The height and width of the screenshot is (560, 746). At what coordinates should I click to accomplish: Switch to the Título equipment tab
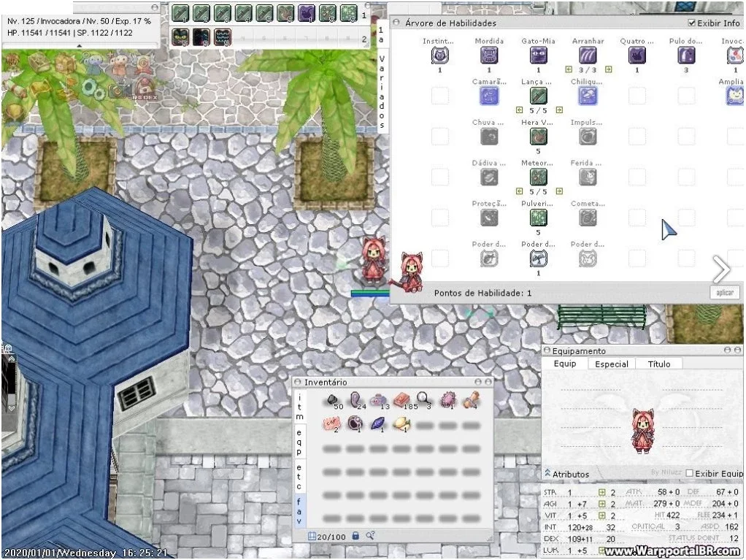pos(659,364)
